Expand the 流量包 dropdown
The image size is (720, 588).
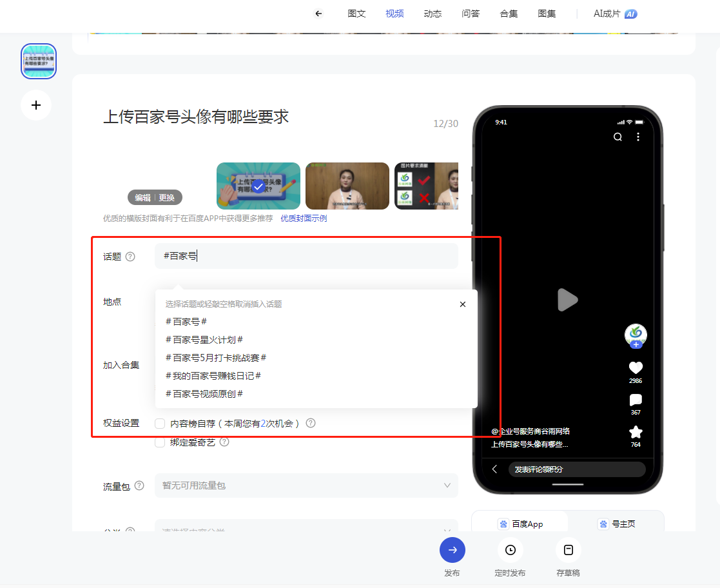click(306, 485)
